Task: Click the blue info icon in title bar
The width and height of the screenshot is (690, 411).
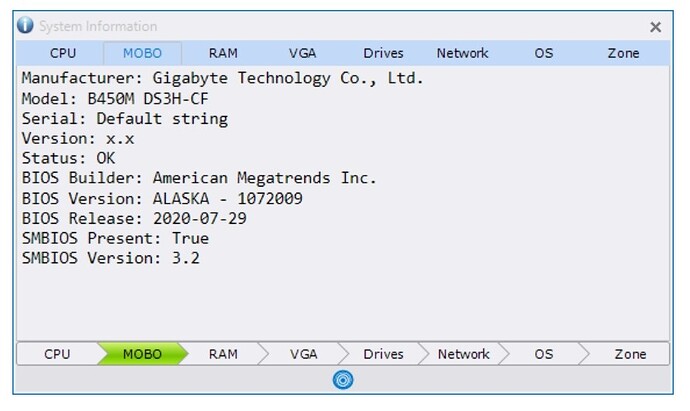Action: (25, 25)
